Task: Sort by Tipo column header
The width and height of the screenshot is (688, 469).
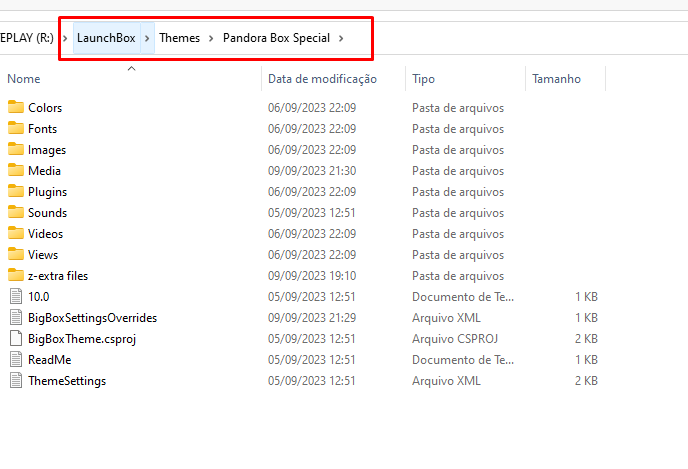Action: [x=424, y=79]
